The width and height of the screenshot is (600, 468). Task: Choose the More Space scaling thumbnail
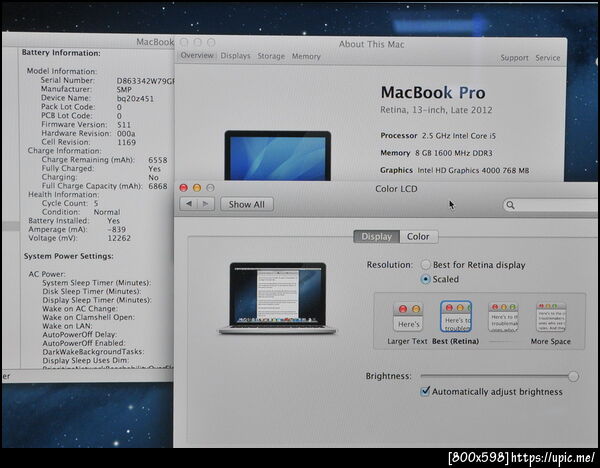click(x=551, y=317)
